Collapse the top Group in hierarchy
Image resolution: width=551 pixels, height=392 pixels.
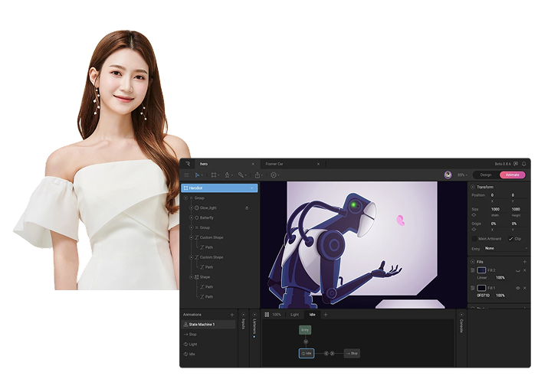(x=186, y=198)
